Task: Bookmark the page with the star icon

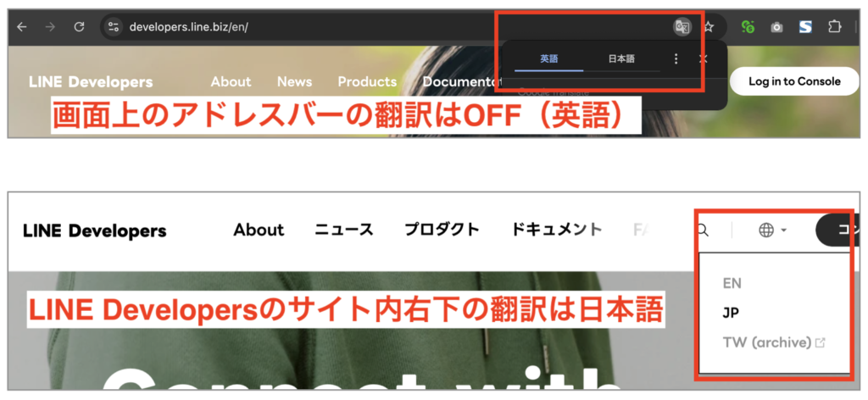Action: pyautogui.click(x=709, y=27)
